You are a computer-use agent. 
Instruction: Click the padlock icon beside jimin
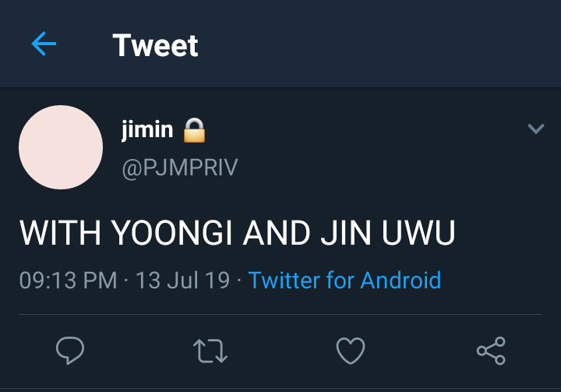coord(194,130)
